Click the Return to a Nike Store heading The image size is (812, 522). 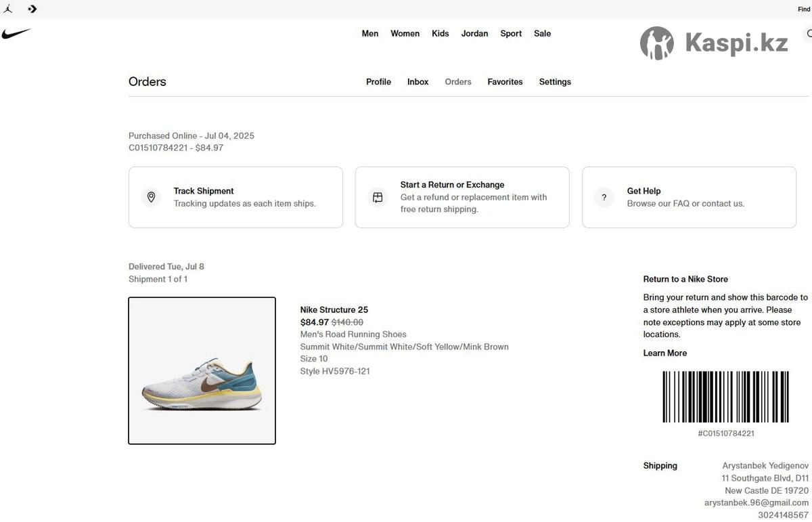[685, 279]
